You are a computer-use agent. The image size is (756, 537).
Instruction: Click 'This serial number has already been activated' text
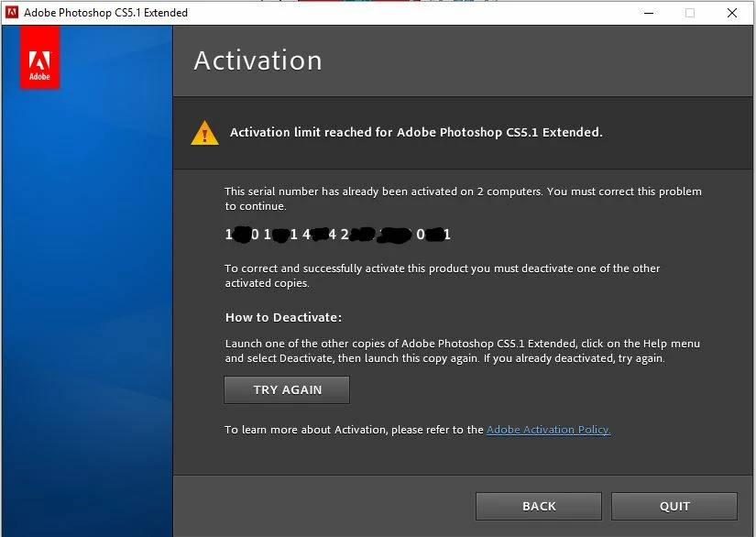pyautogui.click(x=463, y=199)
